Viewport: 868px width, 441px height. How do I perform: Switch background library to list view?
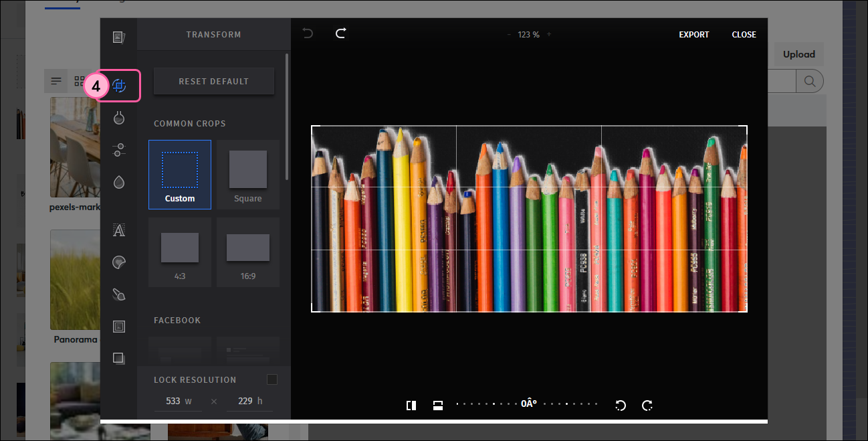(56, 81)
